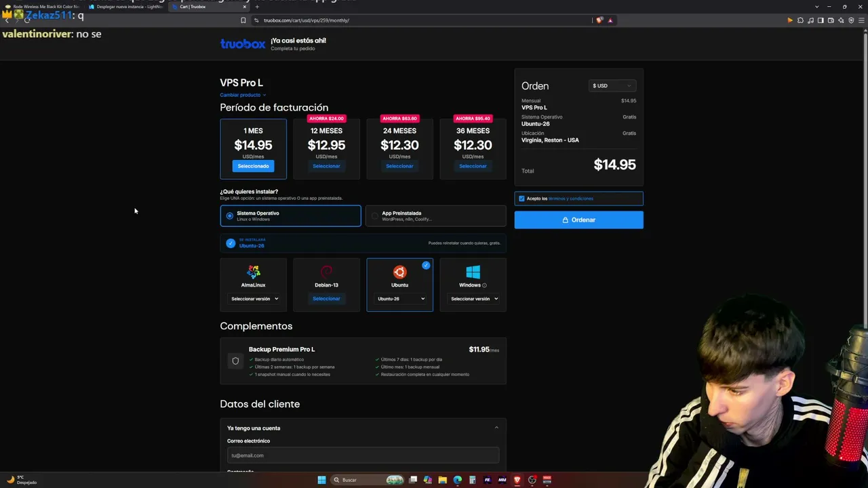Open the Windows Start menu
Screen dimensions: 868x488
click(321, 480)
